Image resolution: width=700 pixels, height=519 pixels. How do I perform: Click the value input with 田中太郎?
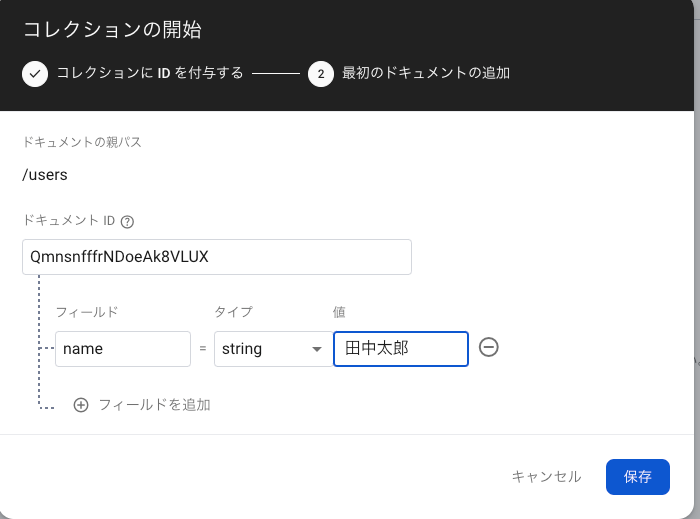(400, 349)
